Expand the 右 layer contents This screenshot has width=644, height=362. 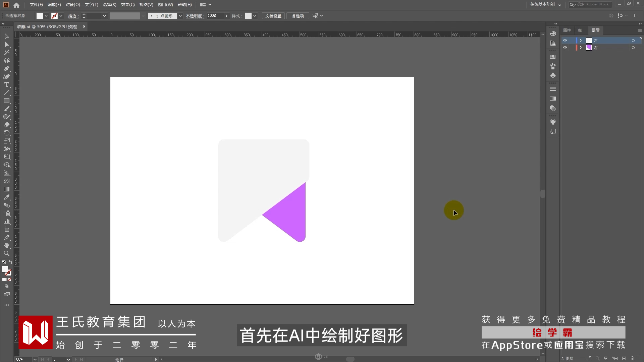[x=581, y=48]
